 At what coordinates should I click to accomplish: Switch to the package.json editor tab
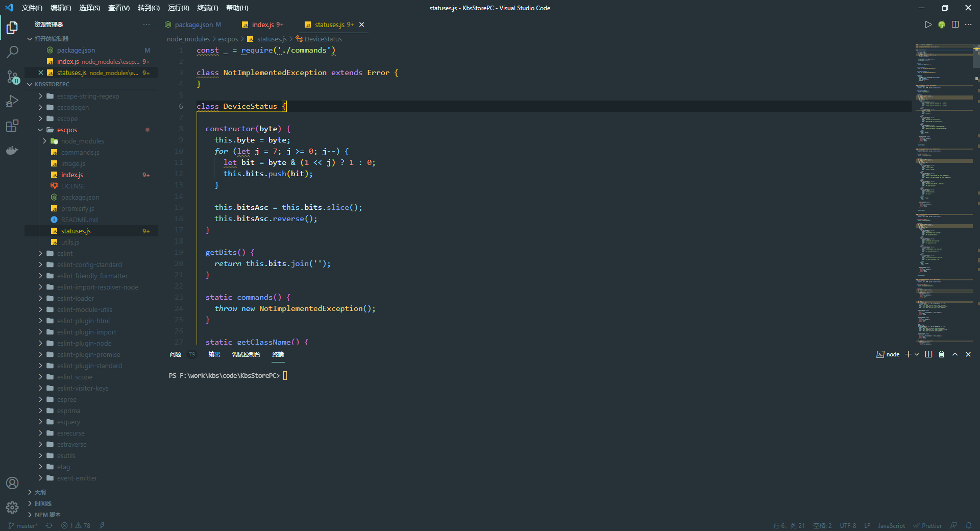(x=193, y=25)
